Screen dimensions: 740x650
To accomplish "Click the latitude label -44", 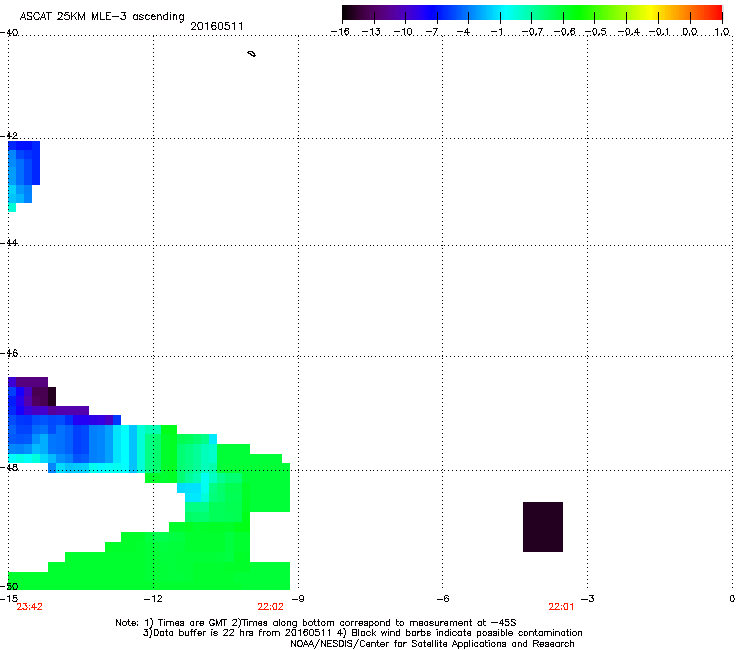I will [x=9, y=243].
